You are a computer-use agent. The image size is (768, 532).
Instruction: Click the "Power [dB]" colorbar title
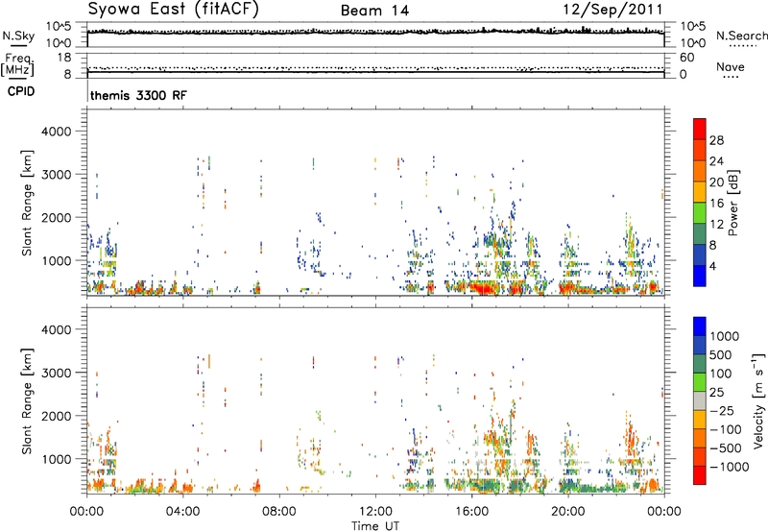coord(732,203)
